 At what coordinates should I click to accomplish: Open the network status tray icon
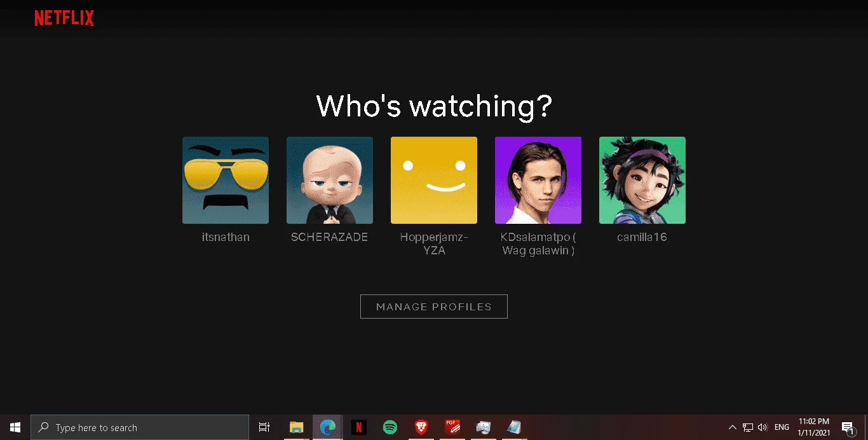[748, 427]
